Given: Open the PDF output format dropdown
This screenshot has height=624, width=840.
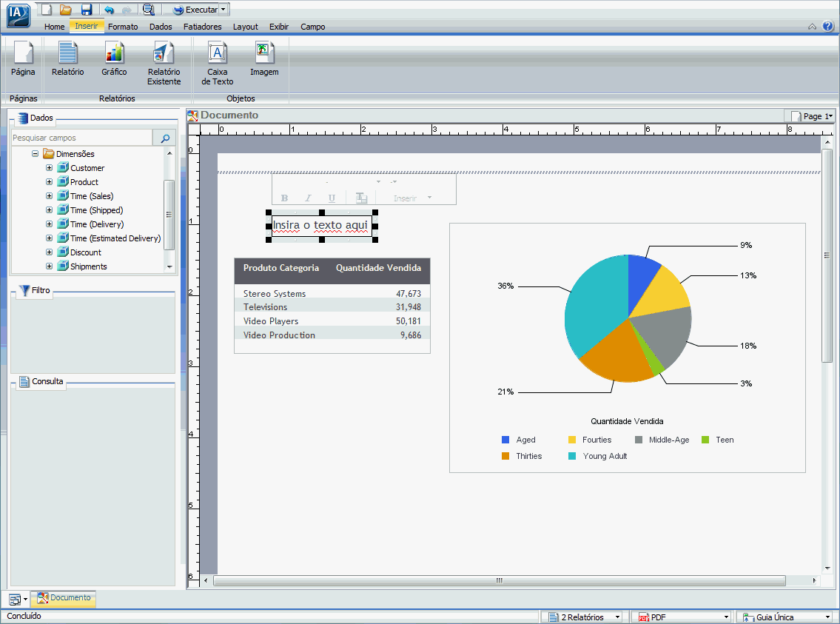Looking at the screenshot, I should click(727, 617).
